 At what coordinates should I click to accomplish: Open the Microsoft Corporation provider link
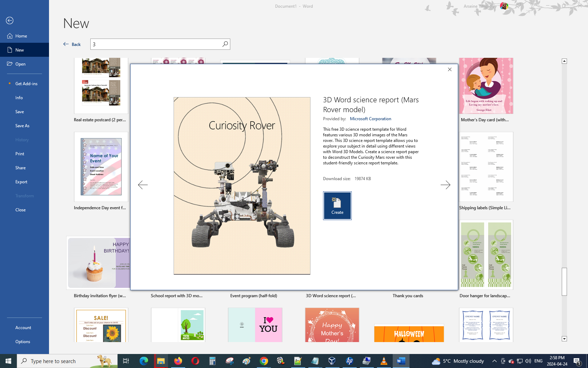click(x=370, y=119)
